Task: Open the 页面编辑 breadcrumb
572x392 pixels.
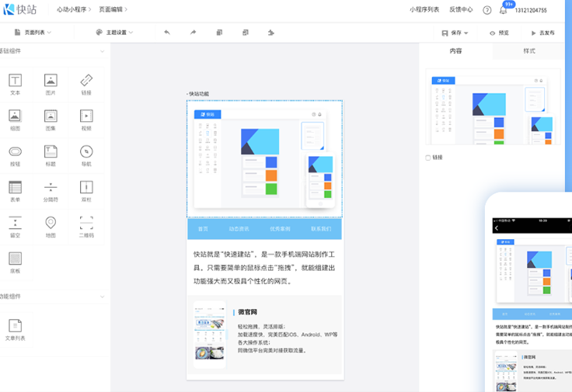Action: pyautogui.click(x=113, y=9)
